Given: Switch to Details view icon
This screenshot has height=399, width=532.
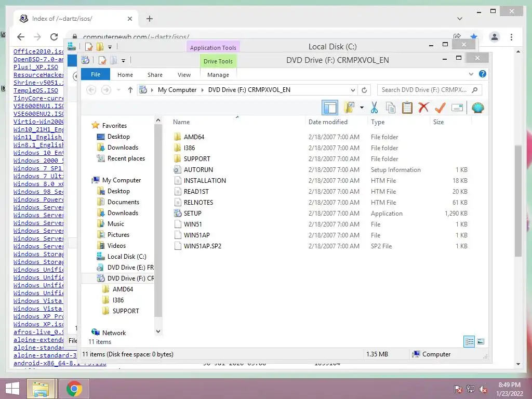Looking at the screenshot, I should (x=469, y=342).
